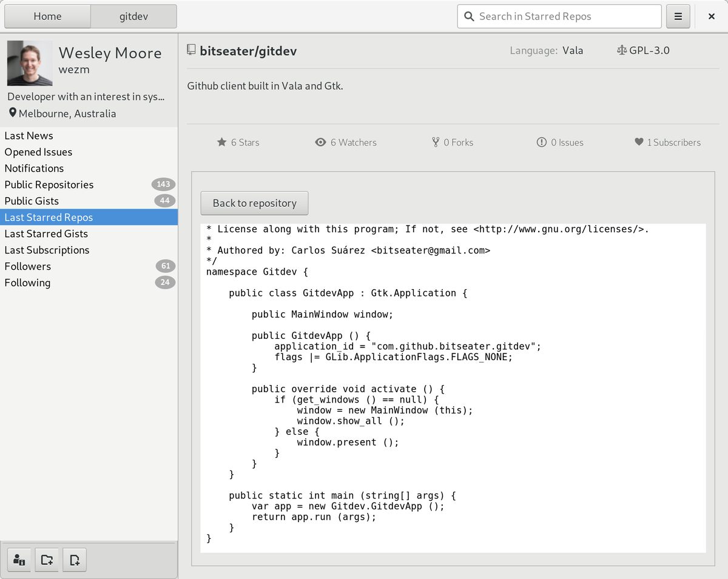Click the new repository folder-plus icon
728x579 pixels.
pyautogui.click(x=47, y=560)
